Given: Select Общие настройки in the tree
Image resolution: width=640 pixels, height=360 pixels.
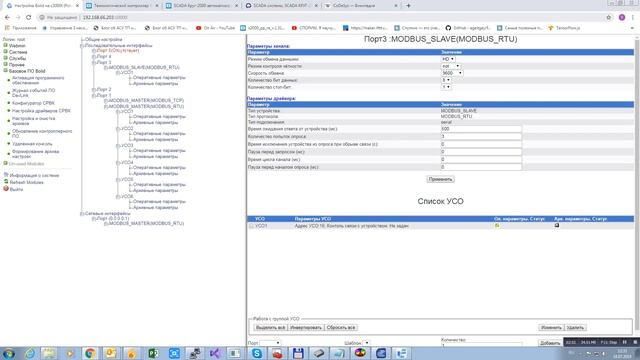Looking at the screenshot, I should 103,40.
